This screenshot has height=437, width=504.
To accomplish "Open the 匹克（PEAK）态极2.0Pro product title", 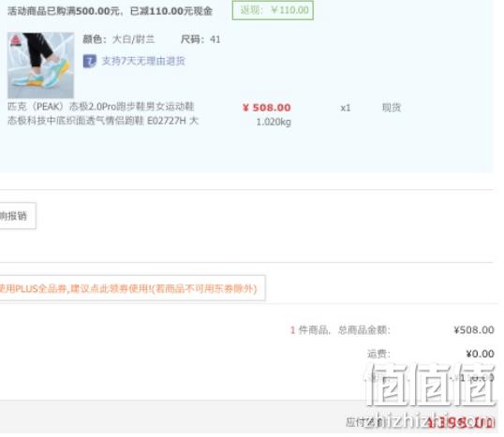I will [100, 107].
